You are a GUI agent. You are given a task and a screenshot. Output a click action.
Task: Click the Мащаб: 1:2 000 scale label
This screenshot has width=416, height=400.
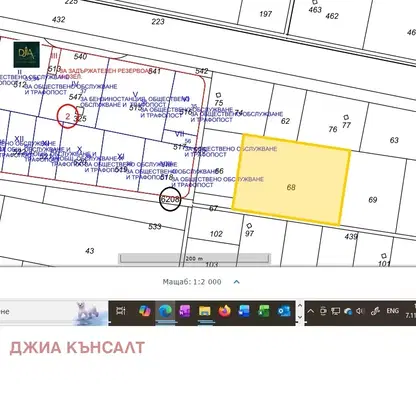click(192, 282)
